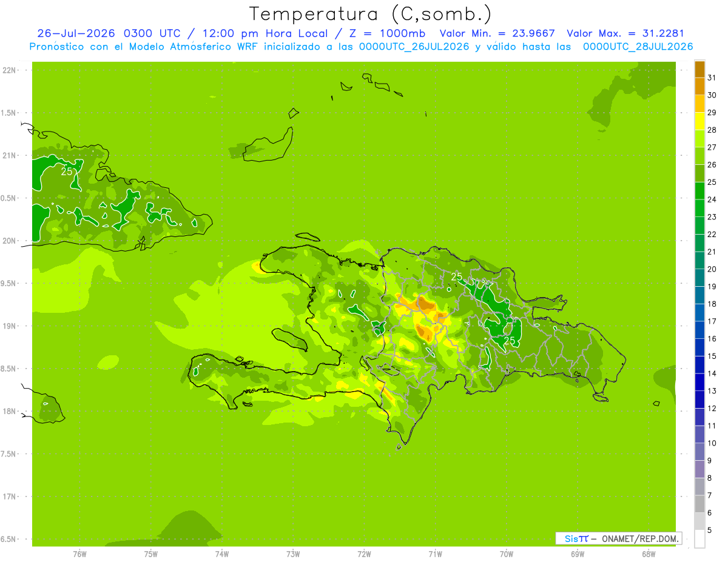This screenshot has width=728, height=562.
Task: Click the "74W" longitude label
Action: 222,554
